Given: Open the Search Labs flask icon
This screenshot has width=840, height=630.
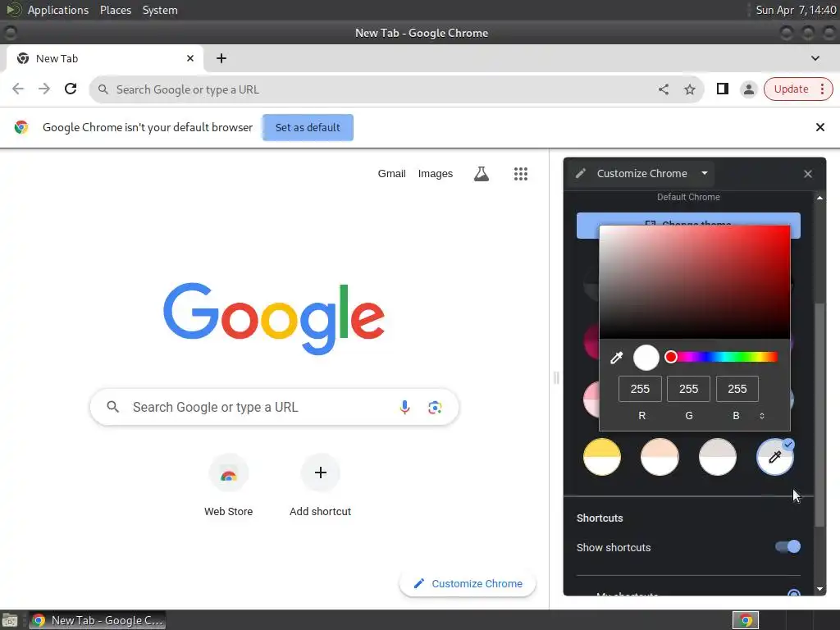Looking at the screenshot, I should tap(481, 174).
